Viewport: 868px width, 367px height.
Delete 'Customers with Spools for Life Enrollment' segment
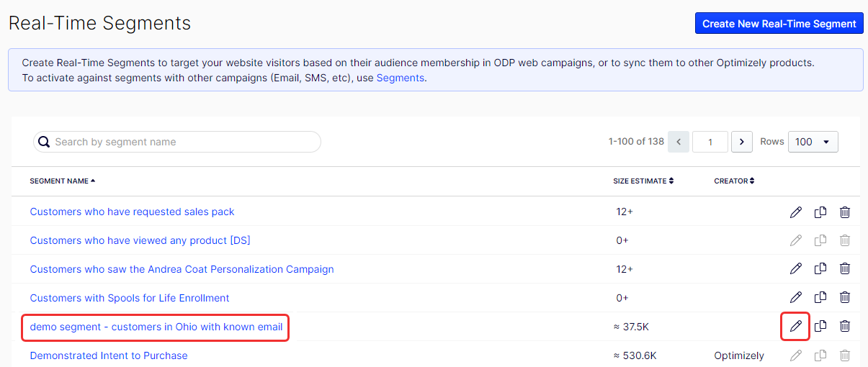[x=845, y=298]
